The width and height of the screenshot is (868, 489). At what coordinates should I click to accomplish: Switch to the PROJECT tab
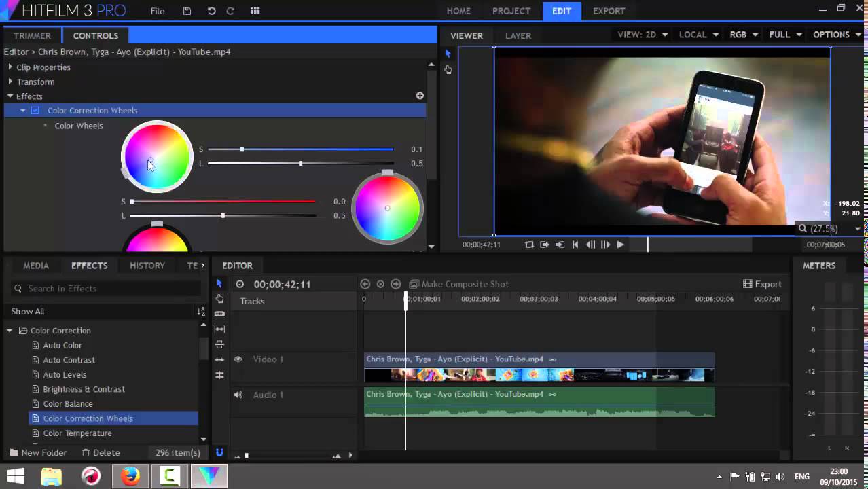click(x=511, y=11)
